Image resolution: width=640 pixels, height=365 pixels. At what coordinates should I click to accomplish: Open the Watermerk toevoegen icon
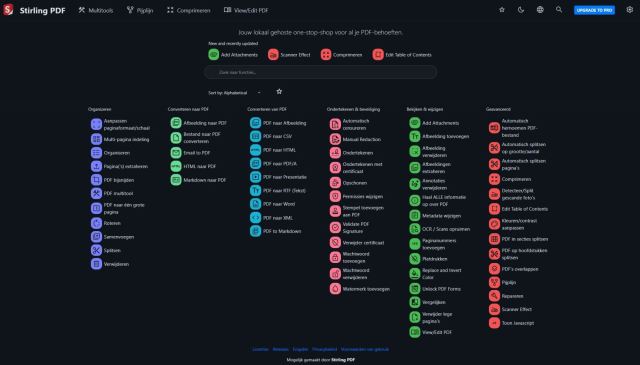click(x=335, y=289)
